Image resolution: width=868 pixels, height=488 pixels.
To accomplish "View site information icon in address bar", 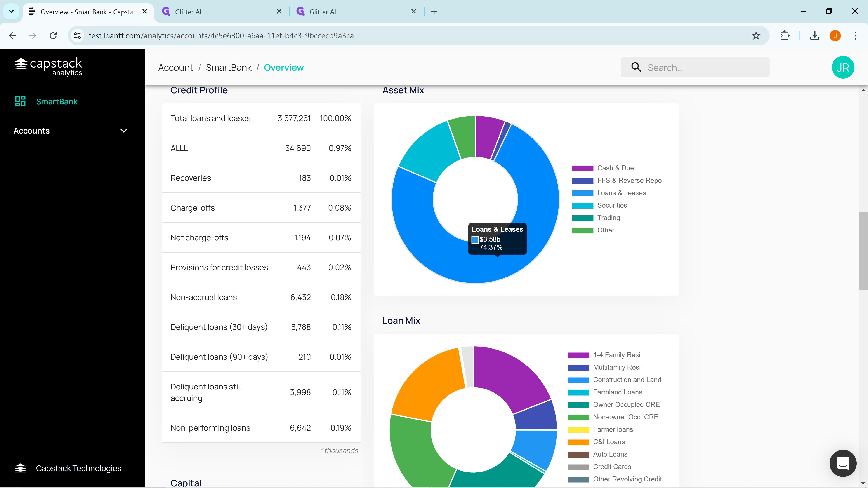I will pos(78,36).
